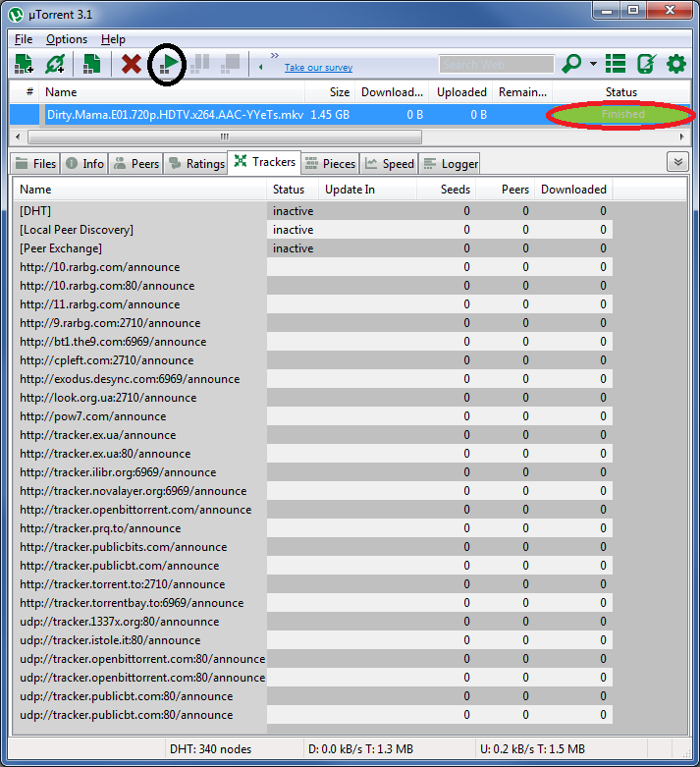Image resolution: width=700 pixels, height=767 pixels.
Task: Switch to the Ratings tab
Action: 196,163
